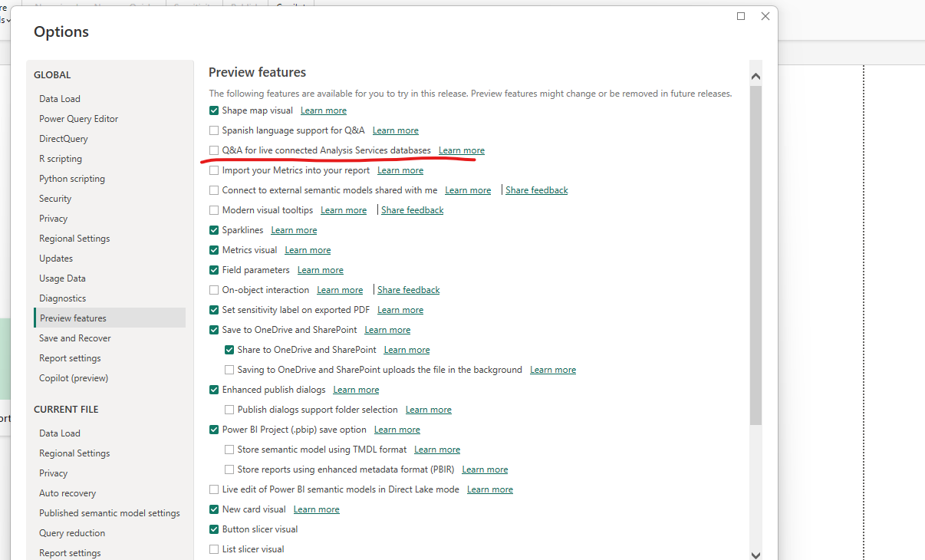Image resolution: width=925 pixels, height=560 pixels.
Task: Click the scroll up arrow of features list
Action: (x=755, y=77)
